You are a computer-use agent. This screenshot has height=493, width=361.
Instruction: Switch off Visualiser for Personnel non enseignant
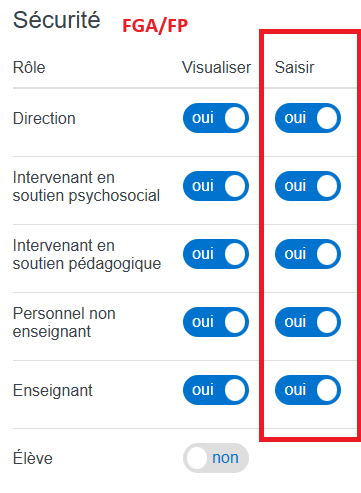click(216, 322)
